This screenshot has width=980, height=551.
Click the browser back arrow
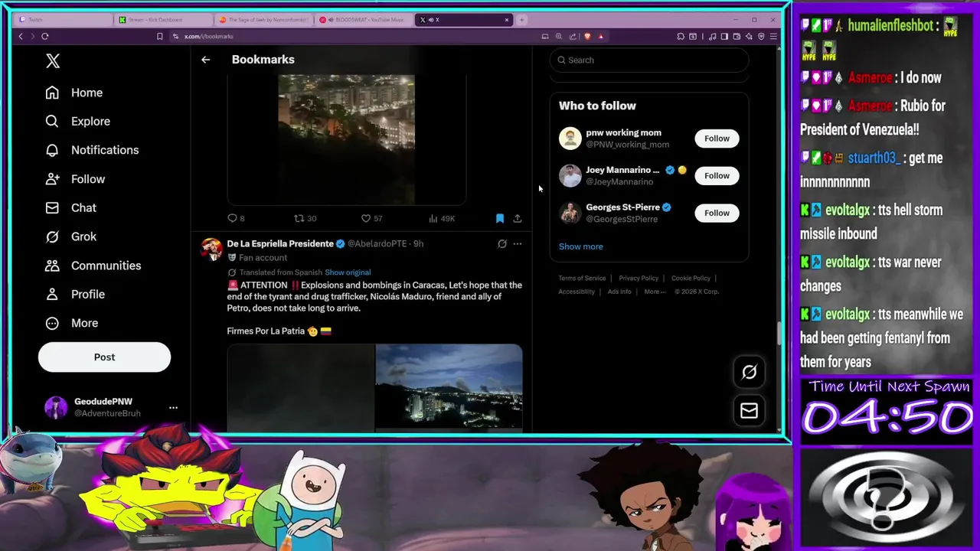click(21, 36)
